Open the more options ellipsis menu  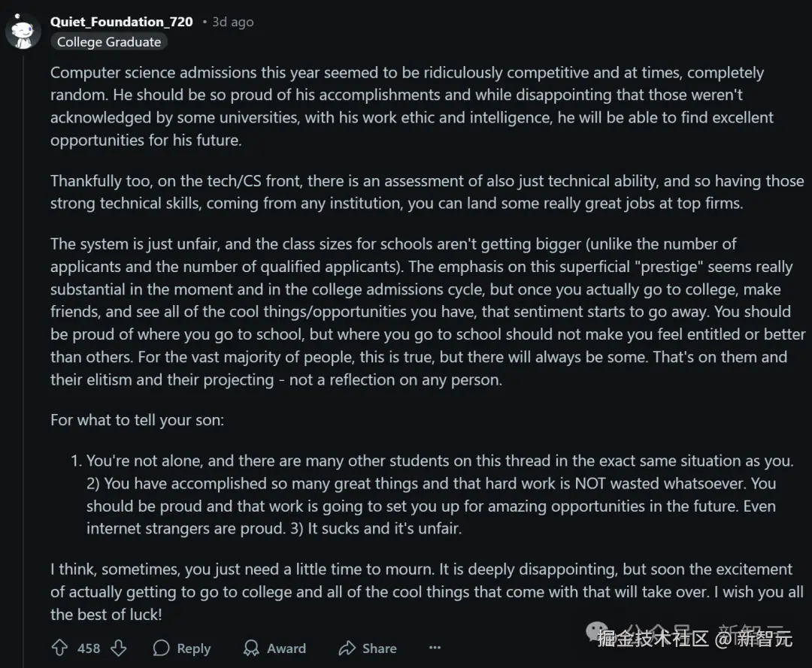(435, 648)
